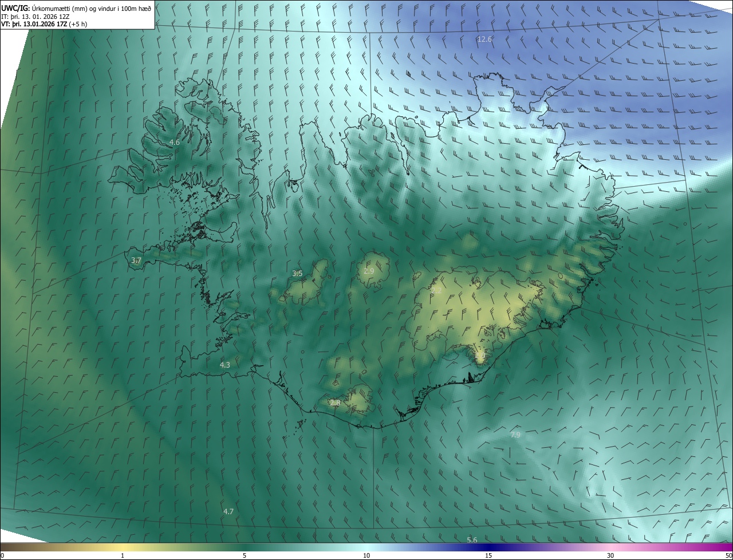
Task: Click the '30' tick on the color scale
Action: [610, 556]
